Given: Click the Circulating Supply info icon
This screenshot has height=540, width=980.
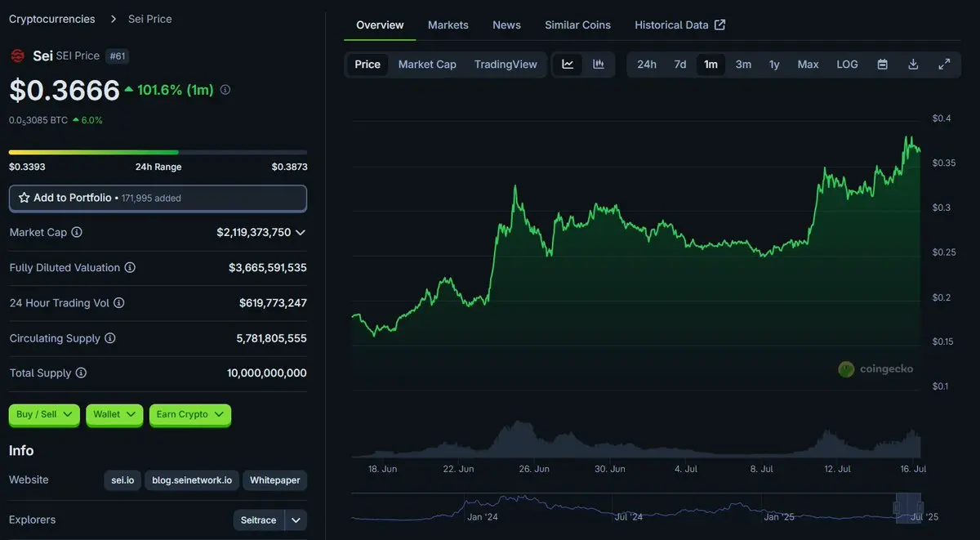Looking at the screenshot, I should 110,338.
